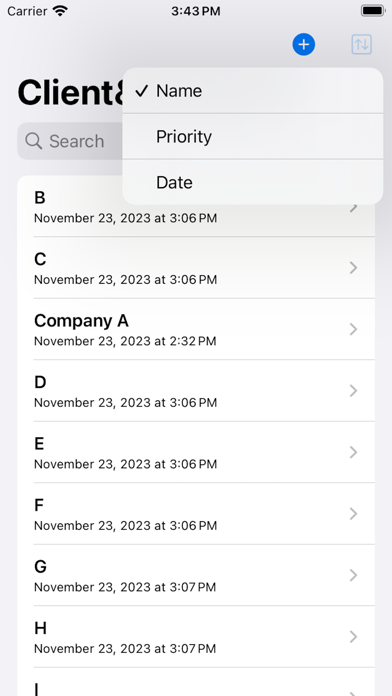Sort the list by Priority

[253, 137]
